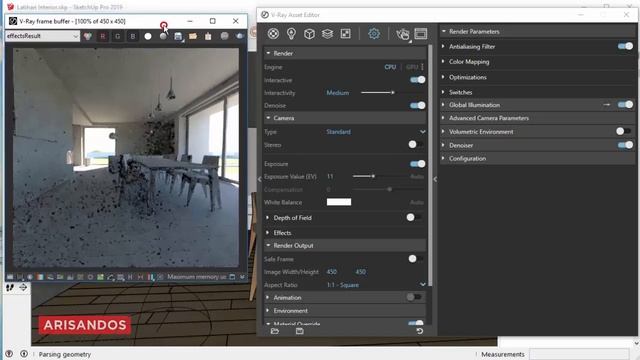Open the Render Elements layers icon
Image resolution: width=640 pixels, height=360 pixels.
[327, 33]
